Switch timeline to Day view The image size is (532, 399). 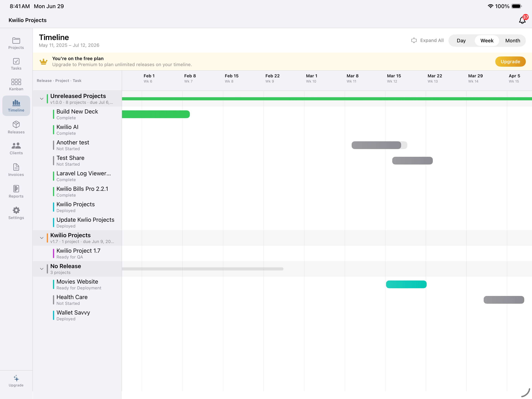461,40
